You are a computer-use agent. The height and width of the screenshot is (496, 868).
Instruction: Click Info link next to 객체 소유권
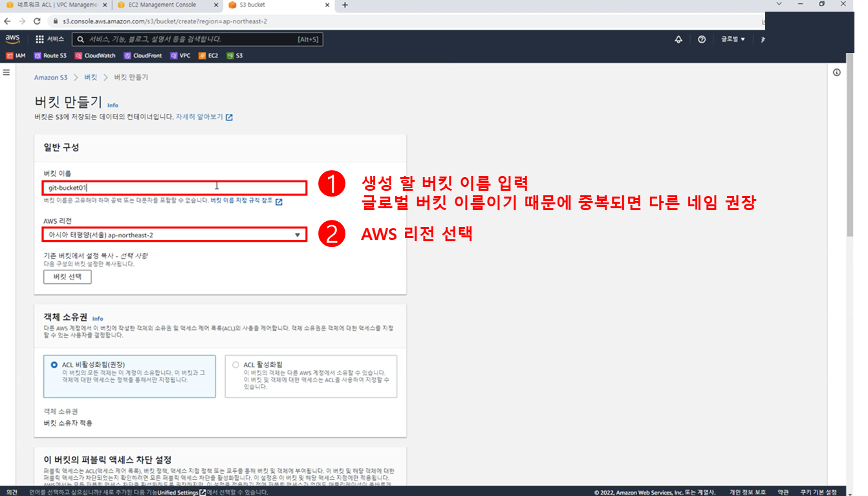(98, 319)
